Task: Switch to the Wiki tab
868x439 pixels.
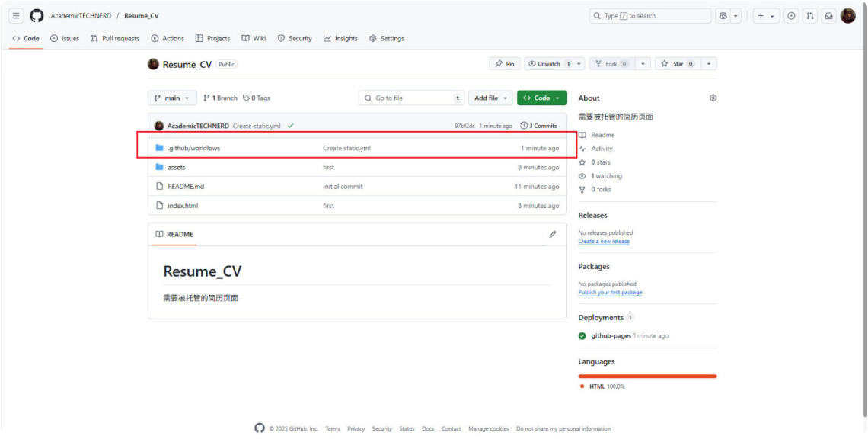Action: point(254,38)
